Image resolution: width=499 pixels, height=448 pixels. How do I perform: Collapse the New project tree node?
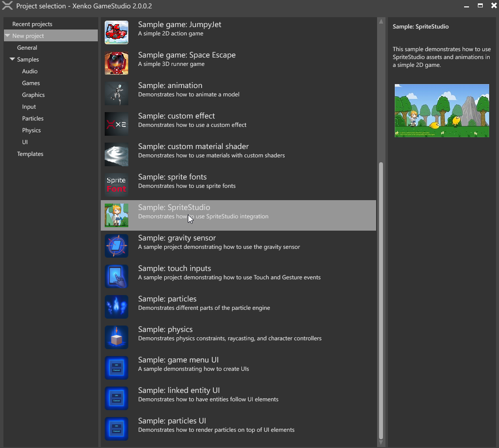pos(7,35)
